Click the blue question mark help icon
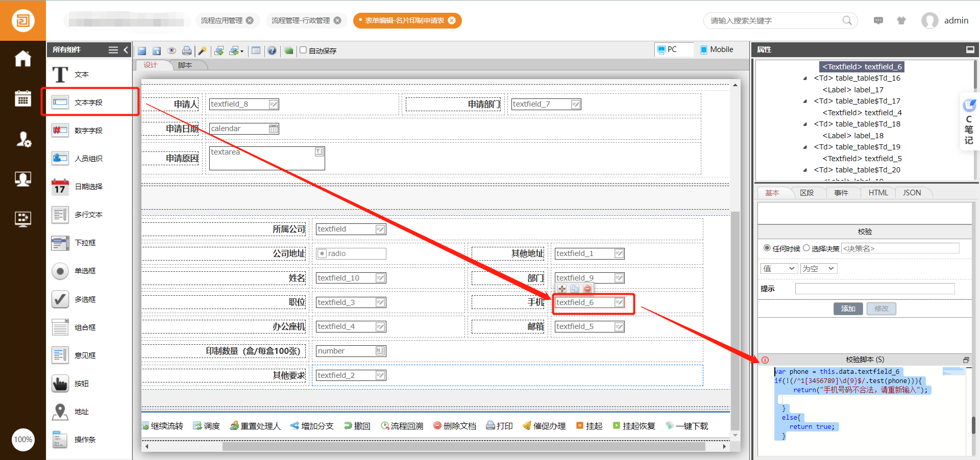The width and height of the screenshot is (980, 460). (272, 50)
